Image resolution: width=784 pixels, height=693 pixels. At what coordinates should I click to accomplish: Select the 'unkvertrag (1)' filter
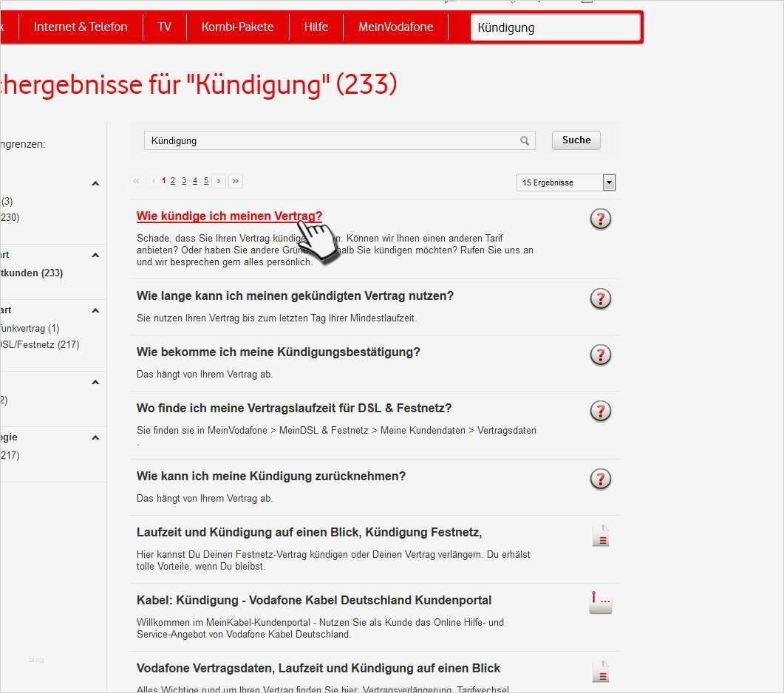coord(30,329)
